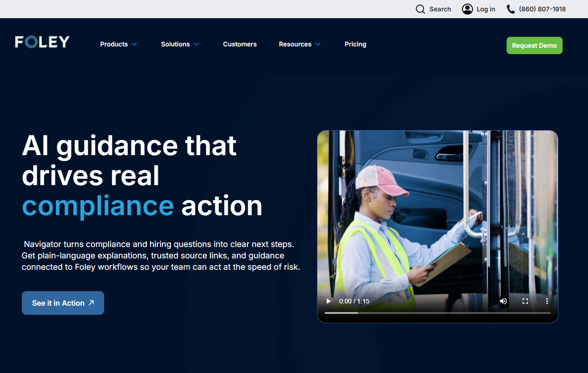
Task: Open the Search link text
Action: click(x=440, y=9)
